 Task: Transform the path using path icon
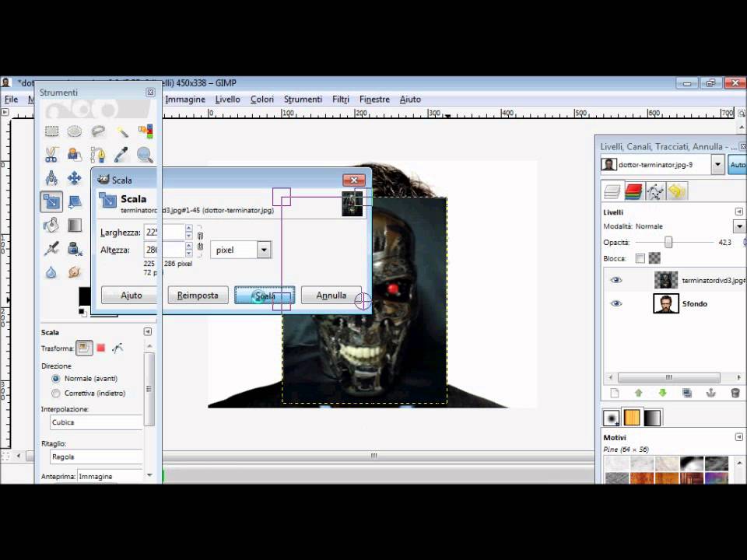pos(117,348)
